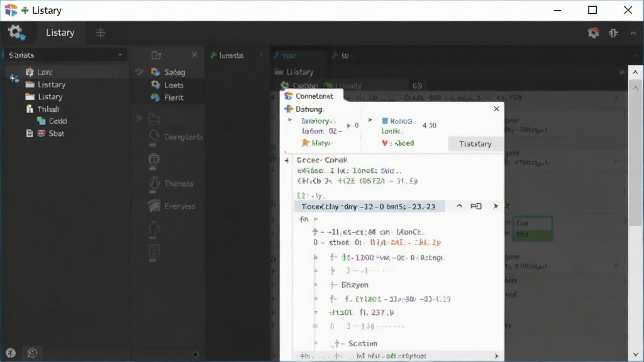Click the Hlary star favorite icon

(x=305, y=143)
